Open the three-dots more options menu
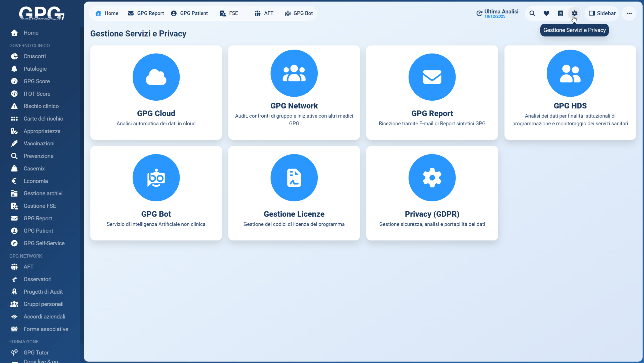Viewport: 644px width, 363px height. (x=629, y=13)
